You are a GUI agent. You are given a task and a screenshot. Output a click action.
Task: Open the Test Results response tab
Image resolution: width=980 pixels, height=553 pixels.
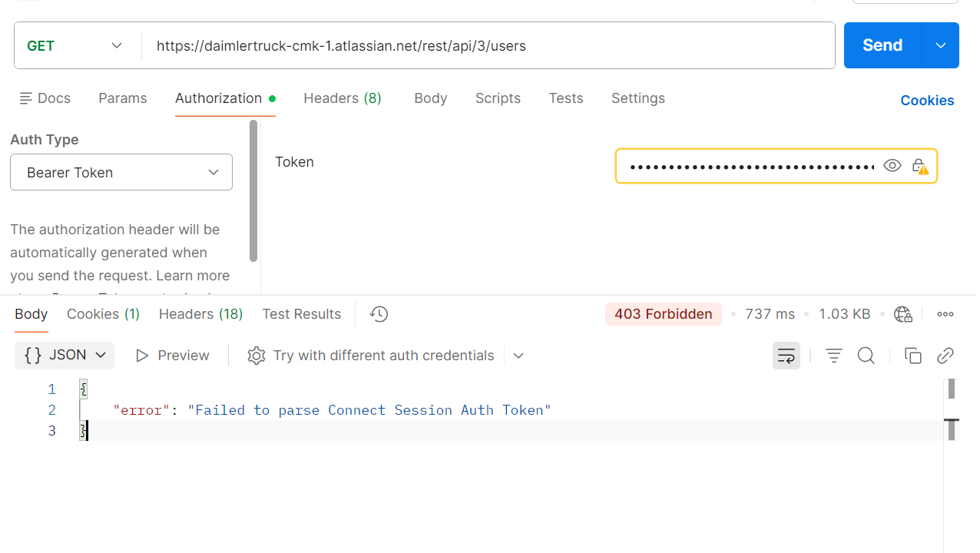[x=301, y=314]
